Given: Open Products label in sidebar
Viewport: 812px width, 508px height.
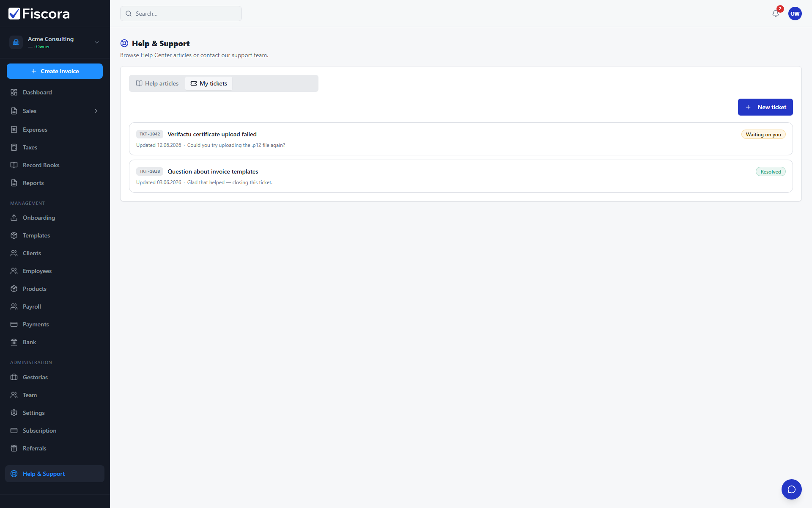Looking at the screenshot, I should pos(35,289).
